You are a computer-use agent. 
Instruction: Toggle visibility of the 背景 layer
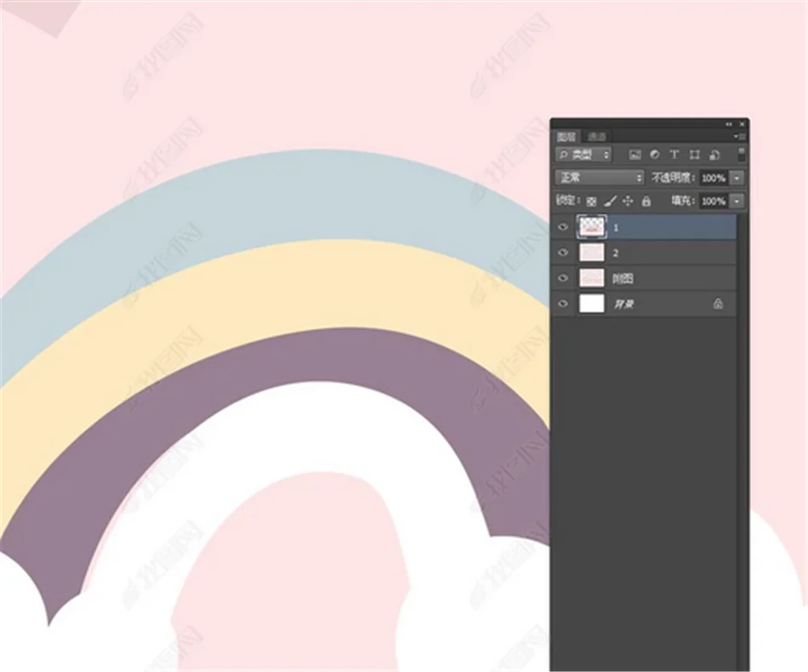(563, 304)
